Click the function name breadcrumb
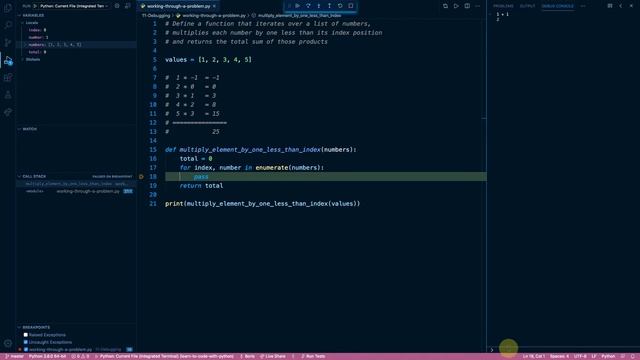Screen dimensions: 640x360 [299, 16]
